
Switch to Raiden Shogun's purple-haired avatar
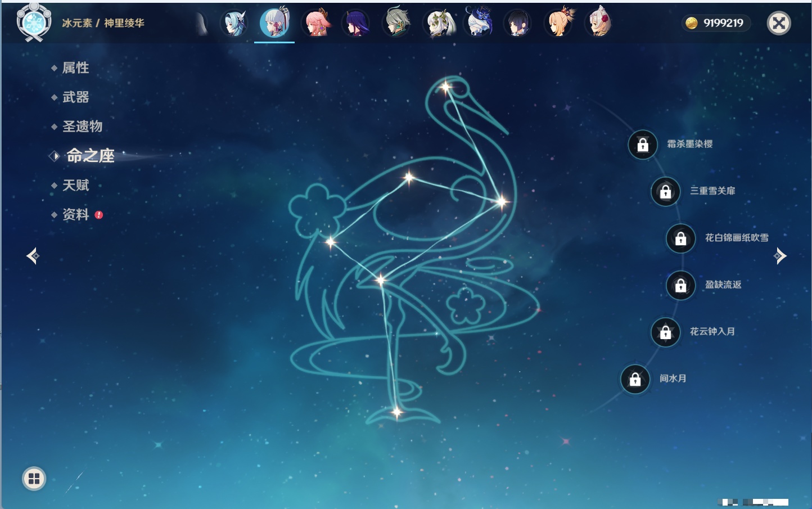tap(357, 23)
